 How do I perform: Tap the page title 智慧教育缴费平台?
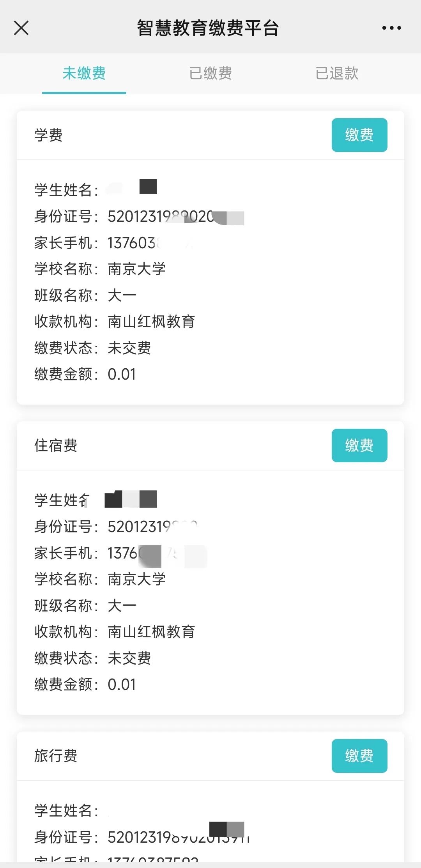[x=208, y=28]
